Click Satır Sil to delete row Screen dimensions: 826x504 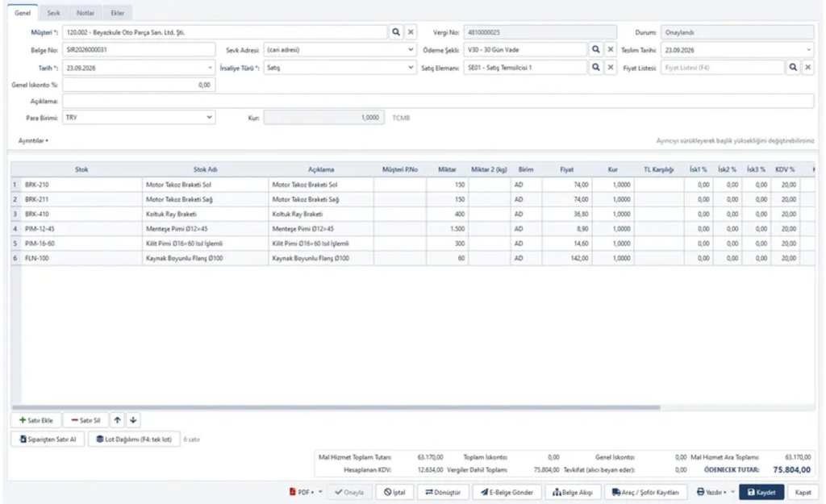point(86,420)
